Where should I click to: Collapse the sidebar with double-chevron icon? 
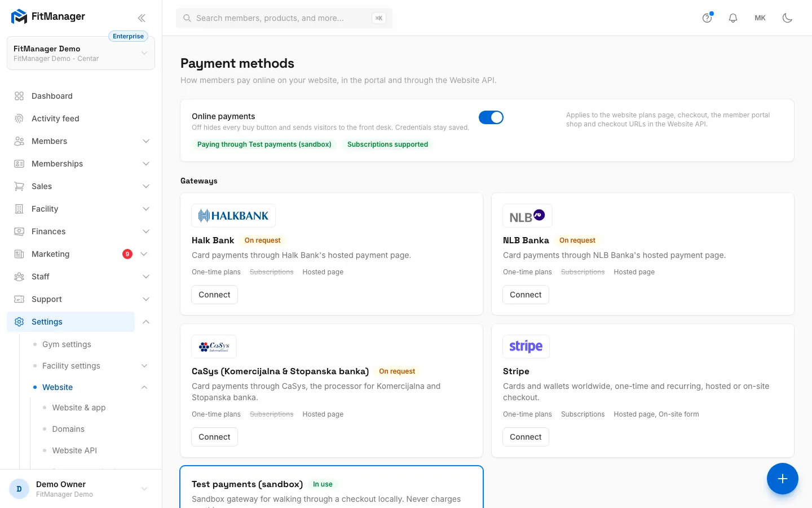[142, 18]
